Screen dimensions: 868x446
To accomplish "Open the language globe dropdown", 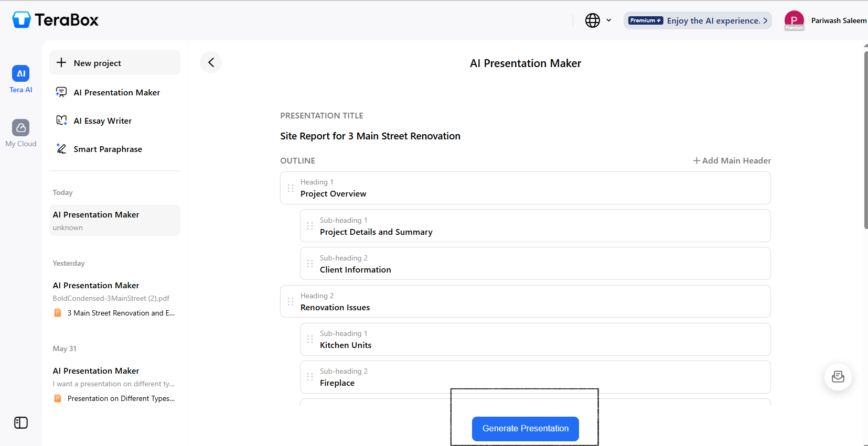I will tap(598, 20).
